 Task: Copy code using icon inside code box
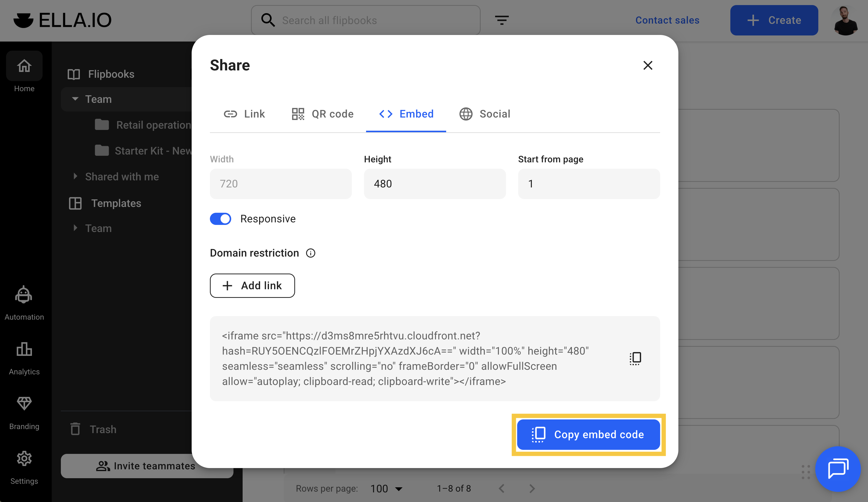click(635, 358)
